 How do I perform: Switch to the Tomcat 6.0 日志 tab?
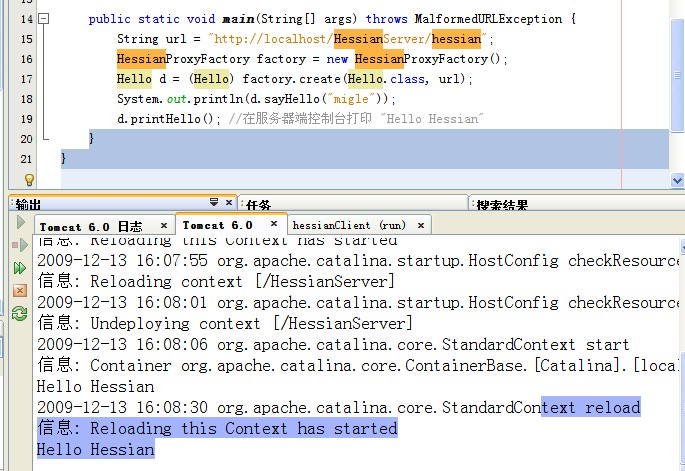click(91, 226)
